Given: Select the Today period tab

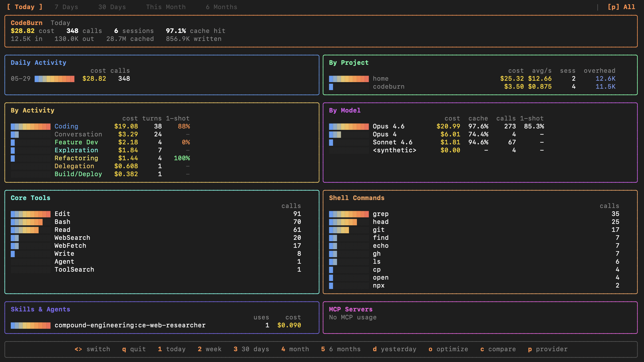Looking at the screenshot, I should [x=25, y=7].
